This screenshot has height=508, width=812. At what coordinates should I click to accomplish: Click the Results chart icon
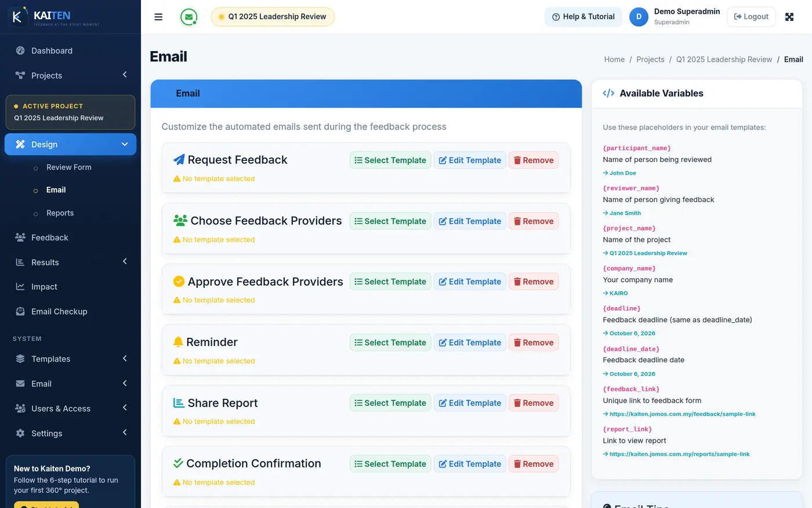click(20, 262)
